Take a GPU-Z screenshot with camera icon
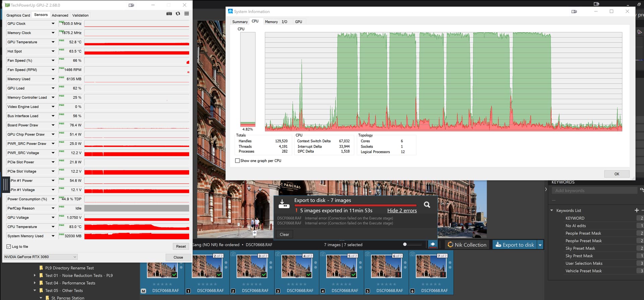 [169, 14]
